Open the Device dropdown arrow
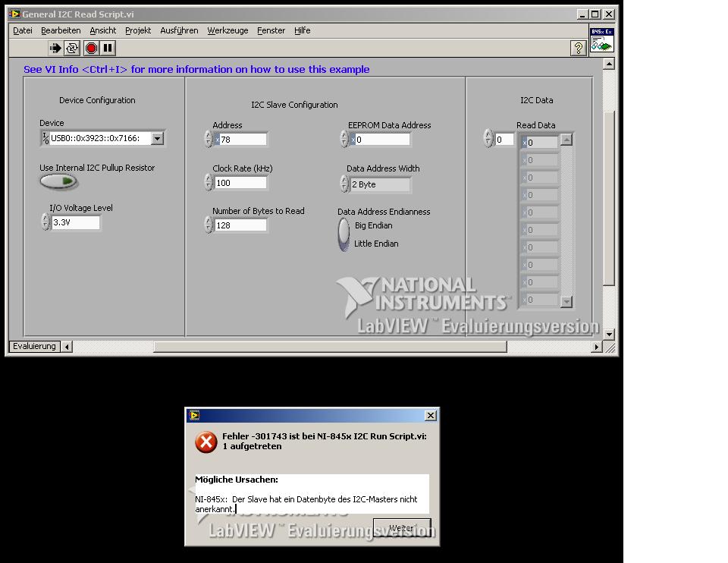The image size is (728, 563). pos(158,138)
